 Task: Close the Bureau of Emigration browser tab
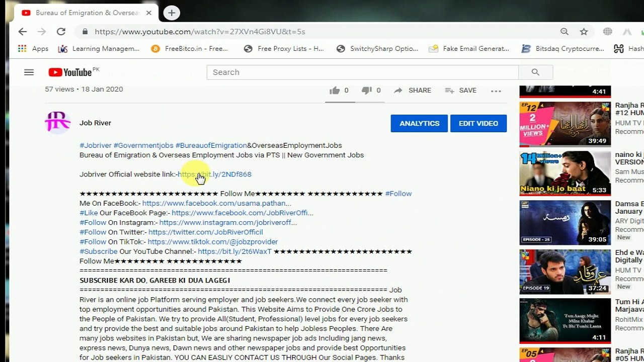tap(149, 13)
